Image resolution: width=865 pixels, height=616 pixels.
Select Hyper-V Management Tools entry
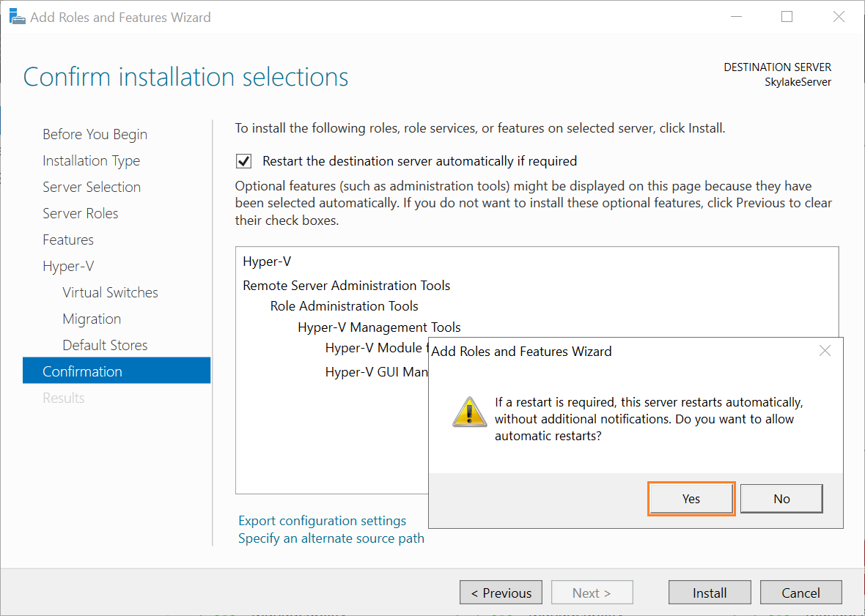pyautogui.click(x=379, y=327)
